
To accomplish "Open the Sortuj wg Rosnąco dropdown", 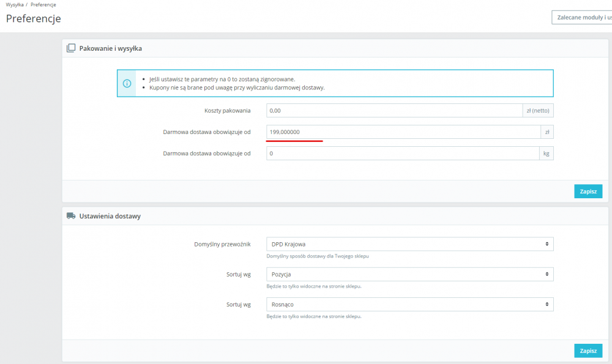I will click(410, 304).
